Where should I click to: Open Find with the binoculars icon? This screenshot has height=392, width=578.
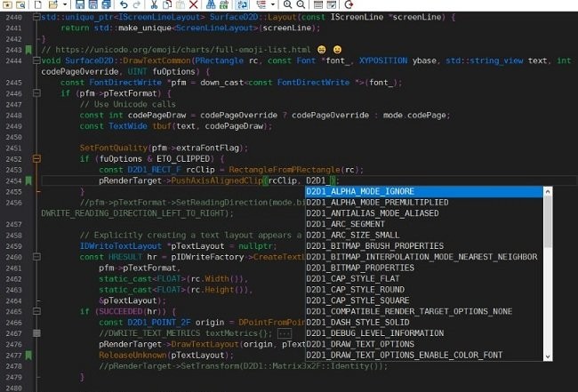coord(210,4)
